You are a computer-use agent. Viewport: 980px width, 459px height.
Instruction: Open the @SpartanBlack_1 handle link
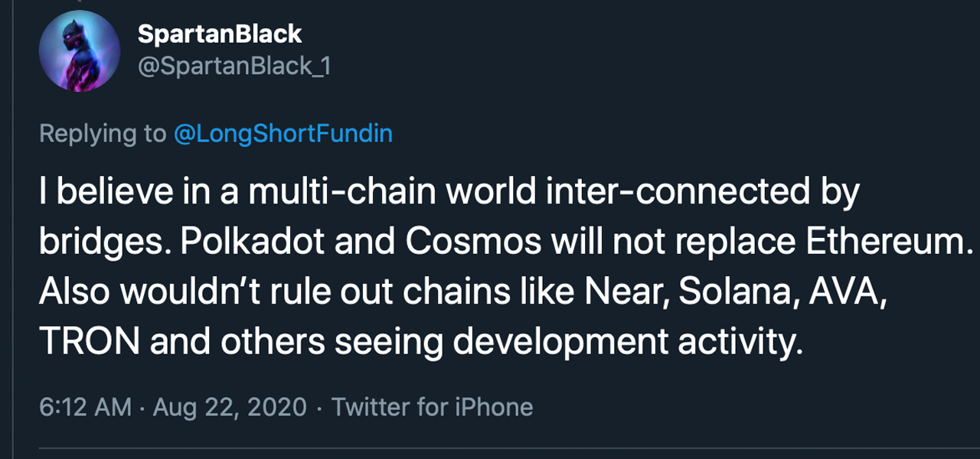click(x=234, y=67)
